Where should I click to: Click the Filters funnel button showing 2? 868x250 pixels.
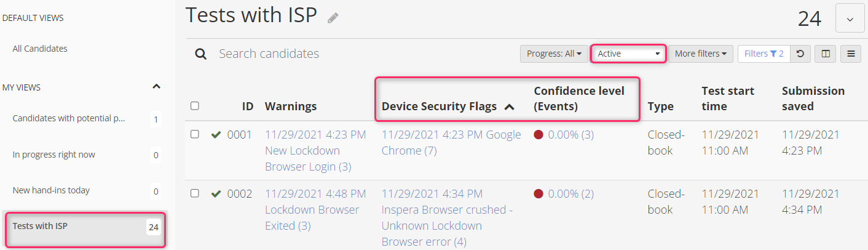pos(763,54)
